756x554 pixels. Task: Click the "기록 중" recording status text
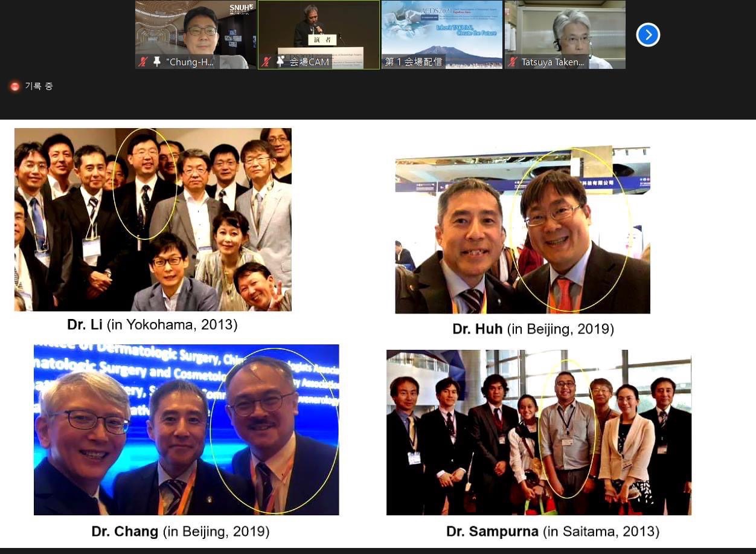pos(39,86)
